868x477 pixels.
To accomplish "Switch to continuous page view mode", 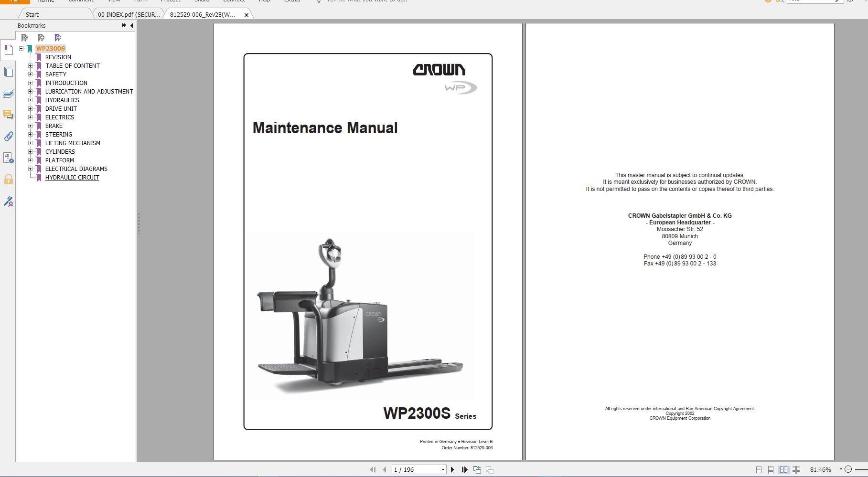I will pyautogui.click(x=771, y=470).
